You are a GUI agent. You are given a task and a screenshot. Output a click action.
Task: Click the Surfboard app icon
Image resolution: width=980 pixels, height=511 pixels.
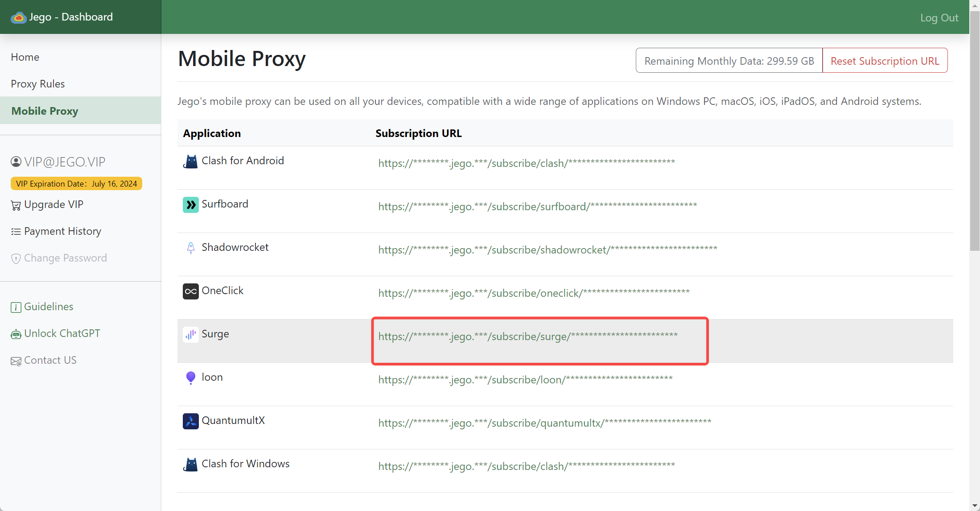click(x=190, y=204)
